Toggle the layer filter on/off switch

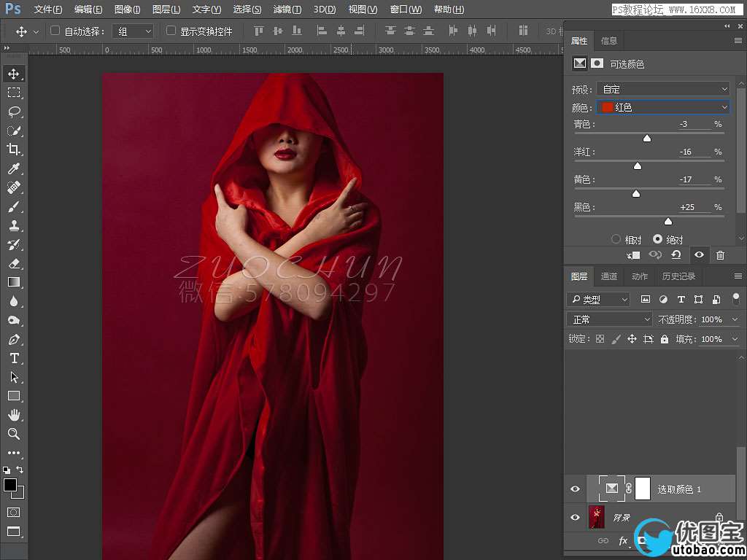pos(736,300)
